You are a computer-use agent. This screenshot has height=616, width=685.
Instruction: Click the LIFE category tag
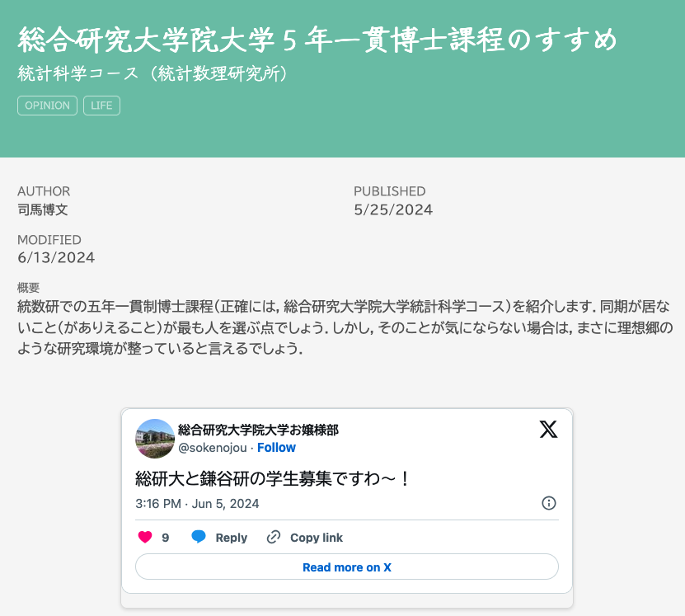pyautogui.click(x=101, y=106)
